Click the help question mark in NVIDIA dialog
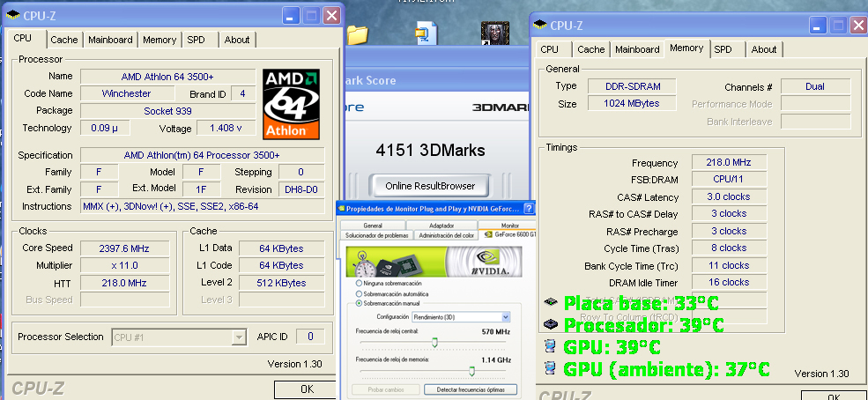This screenshot has width=868, height=400. [x=528, y=209]
